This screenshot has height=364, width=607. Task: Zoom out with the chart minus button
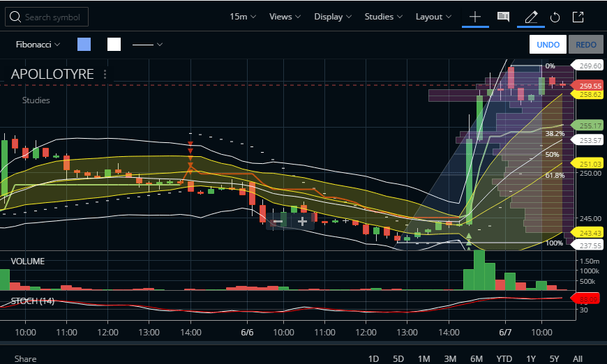pyautogui.click(x=278, y=221)
